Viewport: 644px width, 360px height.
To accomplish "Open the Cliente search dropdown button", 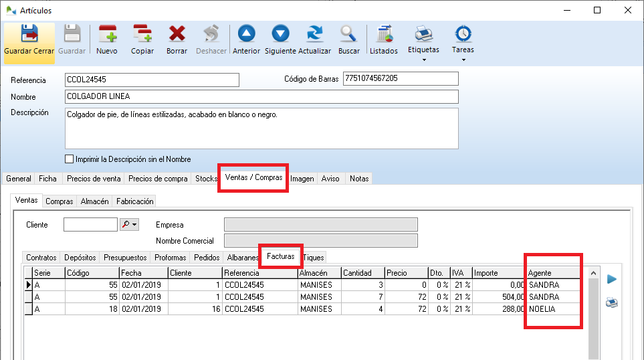I will tap(130, 225).
